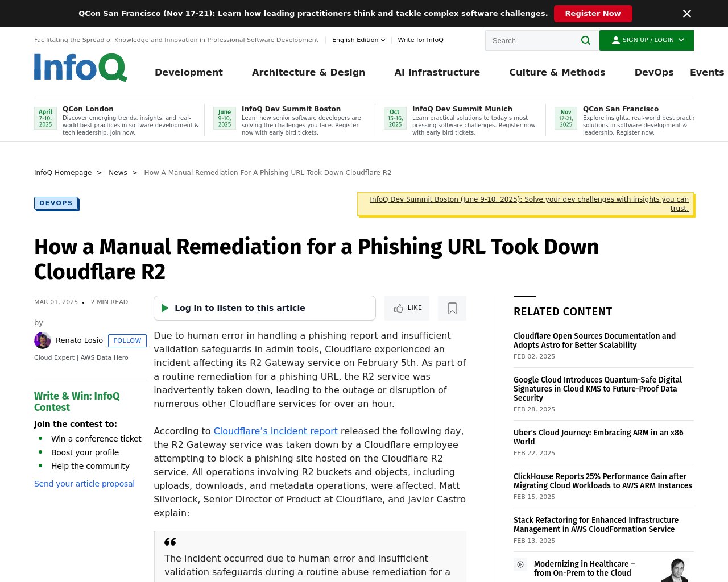
Task: Open the Architecture & Design menu
Action: tap(308, 72)
